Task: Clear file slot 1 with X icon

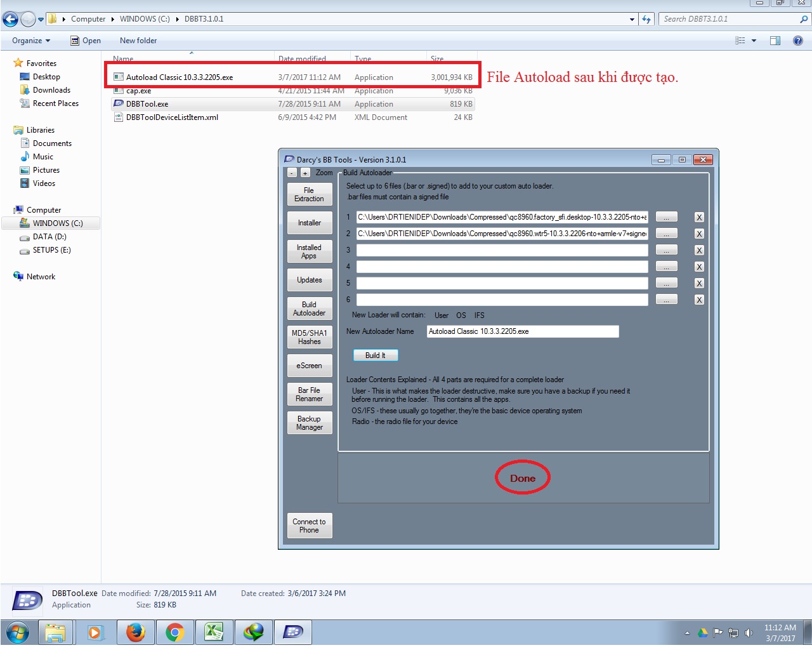Action: pos(699,217)
